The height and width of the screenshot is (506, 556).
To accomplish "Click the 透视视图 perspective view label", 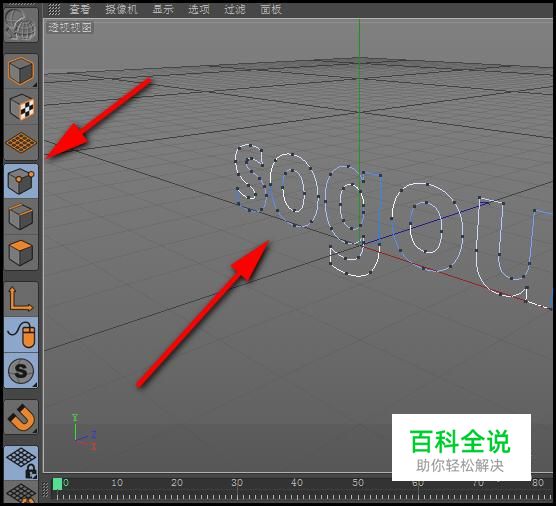I will point(70,27).
